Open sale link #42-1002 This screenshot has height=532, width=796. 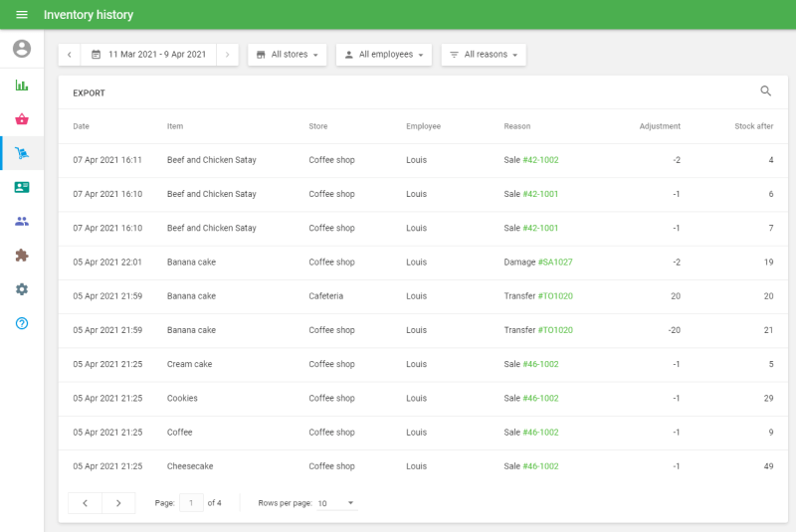click(540, 160)
